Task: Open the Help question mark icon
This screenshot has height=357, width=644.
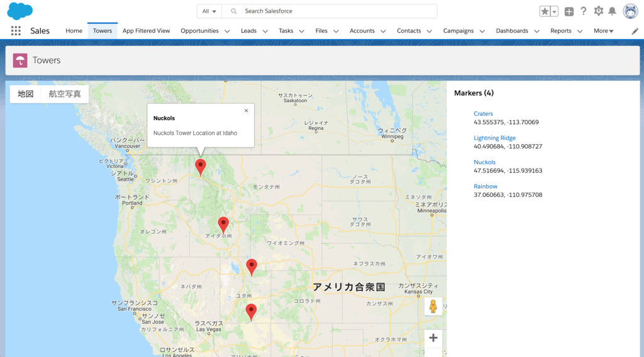Action: 583,11
